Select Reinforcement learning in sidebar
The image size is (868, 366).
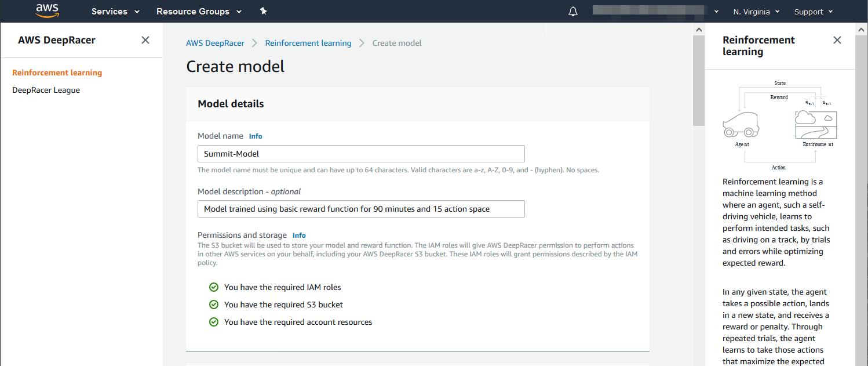point(57,73)
